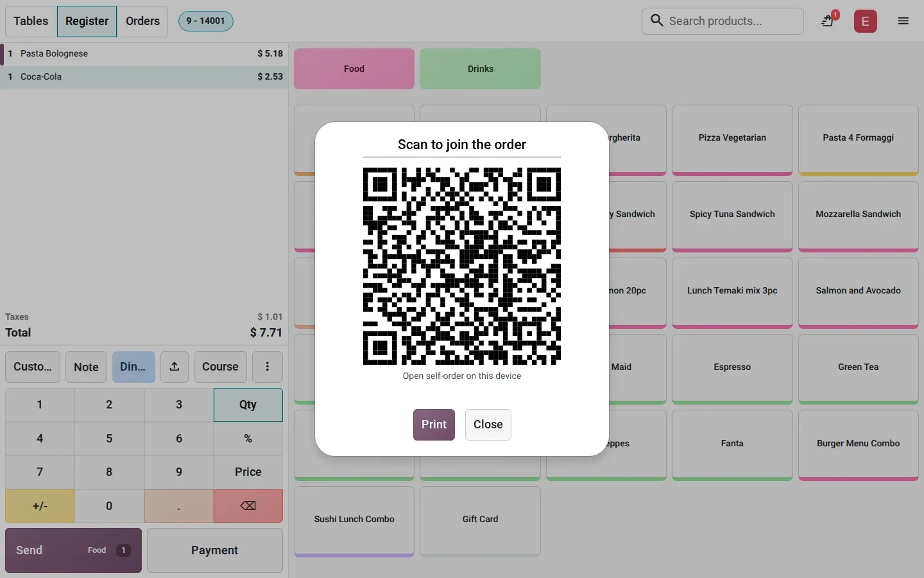This screenshot has height=578, width=924.
Task: Tap numpad key 0
Action: pyautogui.click(x=109, y=506)
